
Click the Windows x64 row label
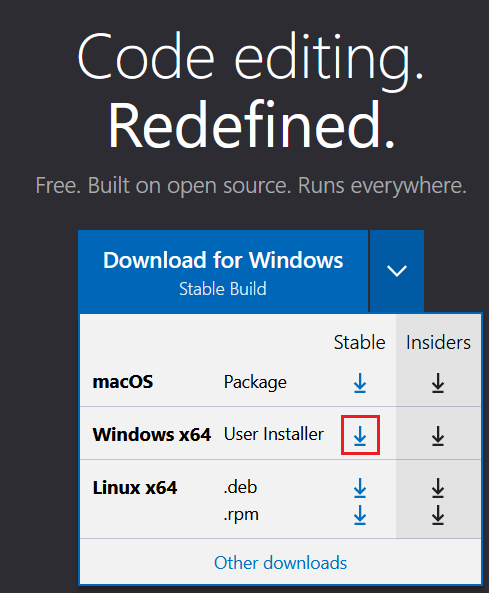coord(152,435)
